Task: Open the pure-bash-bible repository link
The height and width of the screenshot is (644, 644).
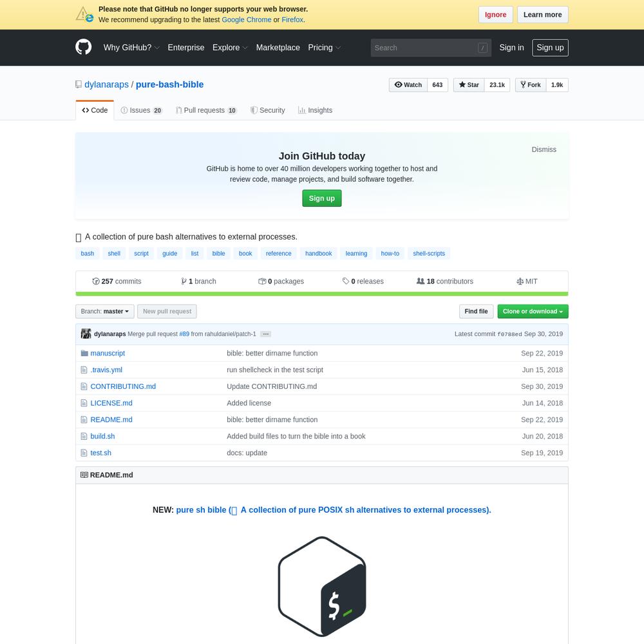Action: point(169,84)
